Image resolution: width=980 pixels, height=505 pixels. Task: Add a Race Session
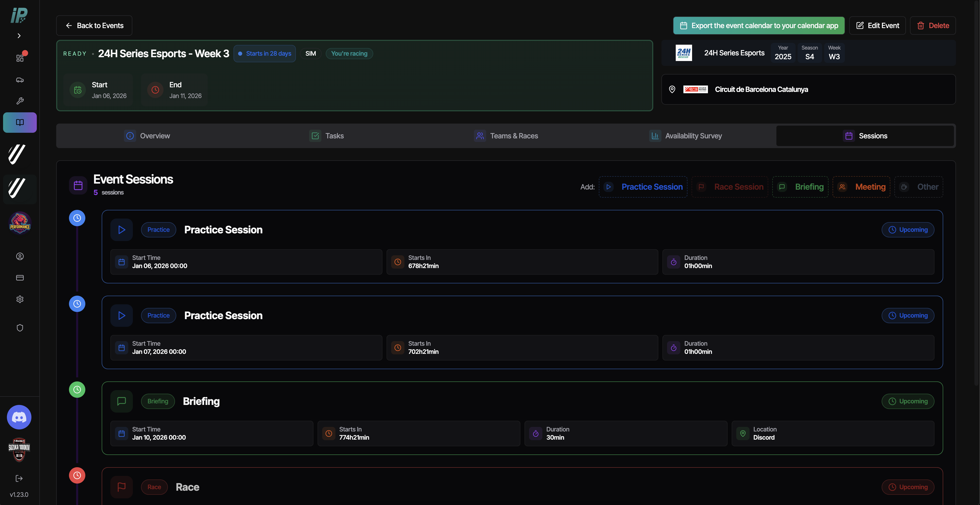coord(730,187)
